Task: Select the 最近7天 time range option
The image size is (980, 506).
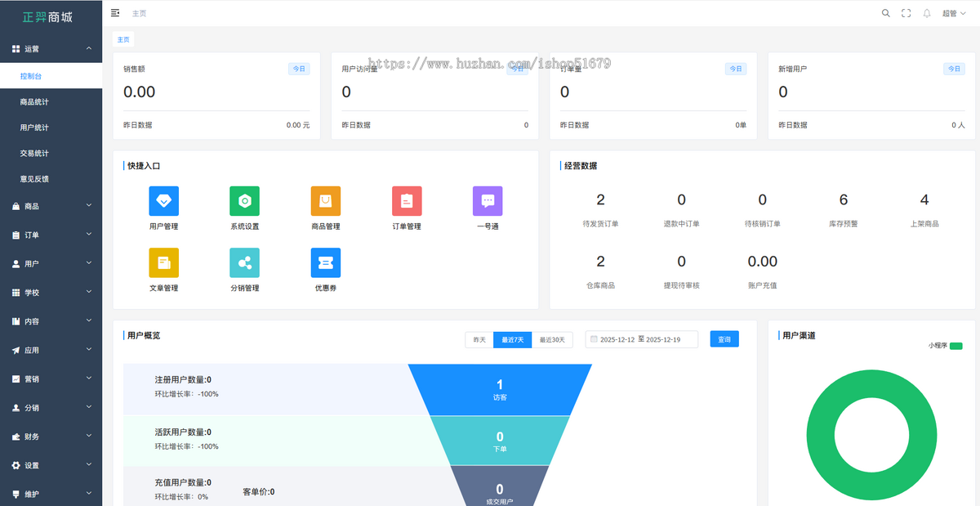Action: point(513,339)
